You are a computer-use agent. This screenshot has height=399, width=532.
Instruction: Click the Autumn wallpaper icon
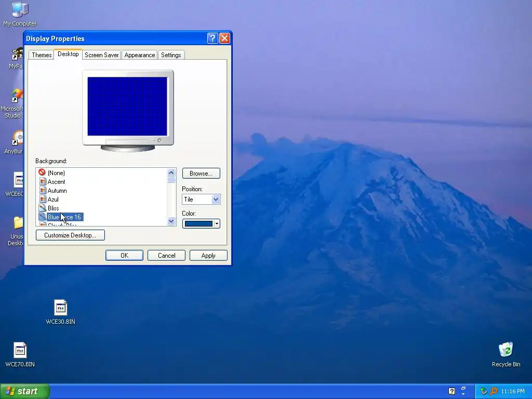[x=43, y=190]
